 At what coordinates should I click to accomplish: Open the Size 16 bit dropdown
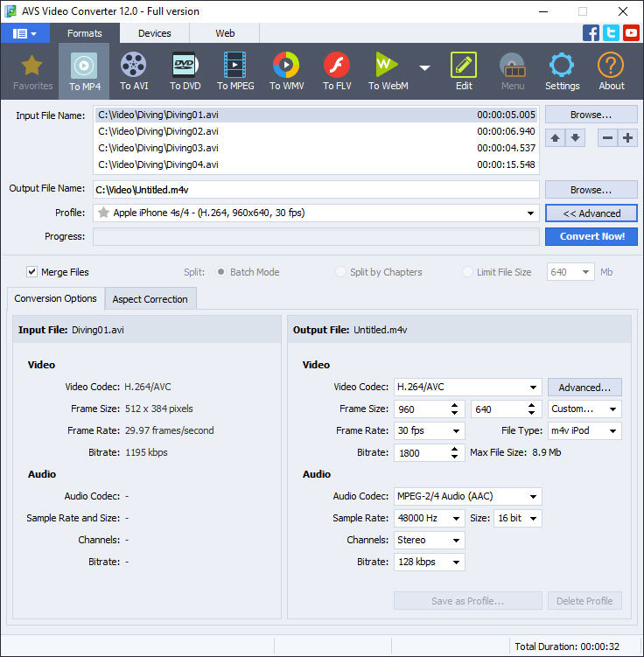[517, 518]
